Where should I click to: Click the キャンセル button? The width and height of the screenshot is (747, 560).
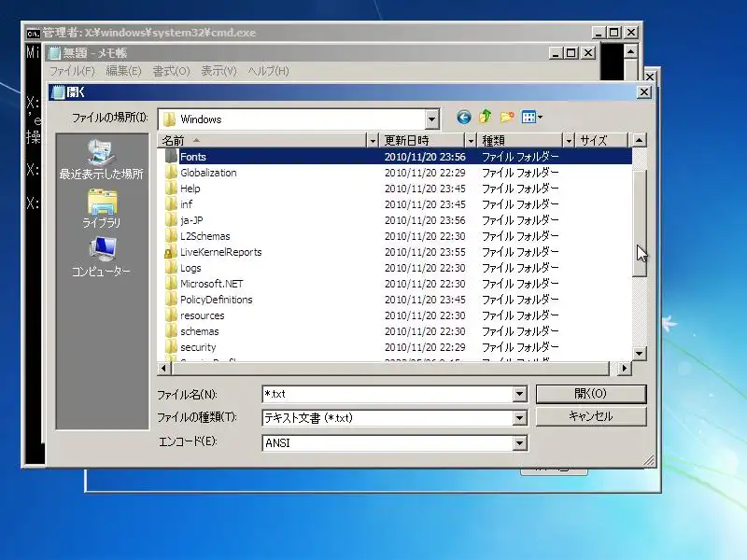591,416
